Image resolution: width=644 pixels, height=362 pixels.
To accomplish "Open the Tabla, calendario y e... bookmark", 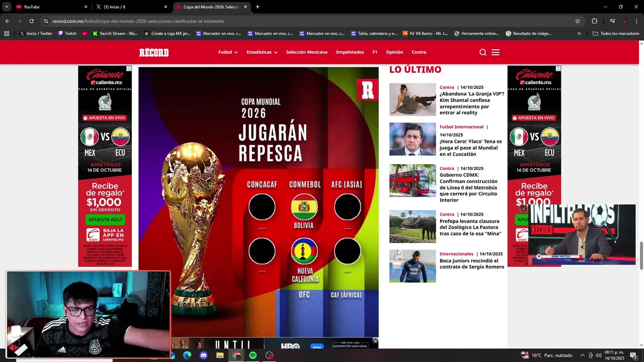I will click(x=374, y=34).
